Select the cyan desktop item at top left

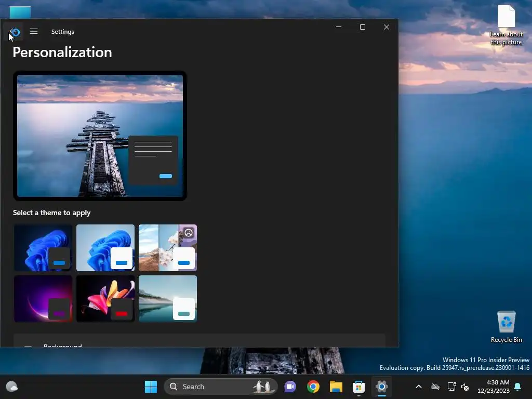(20, 12)
